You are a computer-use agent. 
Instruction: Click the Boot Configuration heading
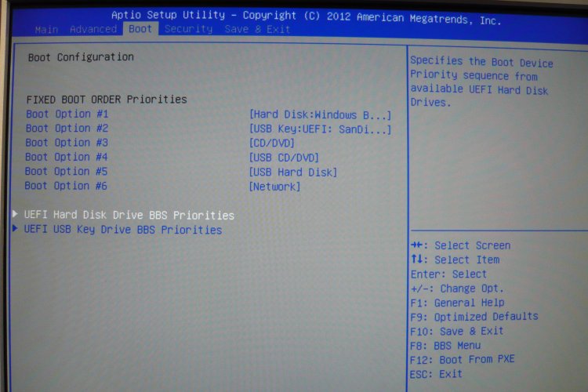[x=81, y=57]
